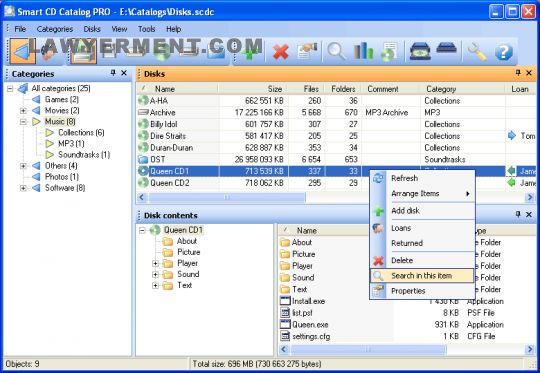This screenshot has width=540, height=373.
Task: Pin the Categories panel
Action: coord(113,73)
